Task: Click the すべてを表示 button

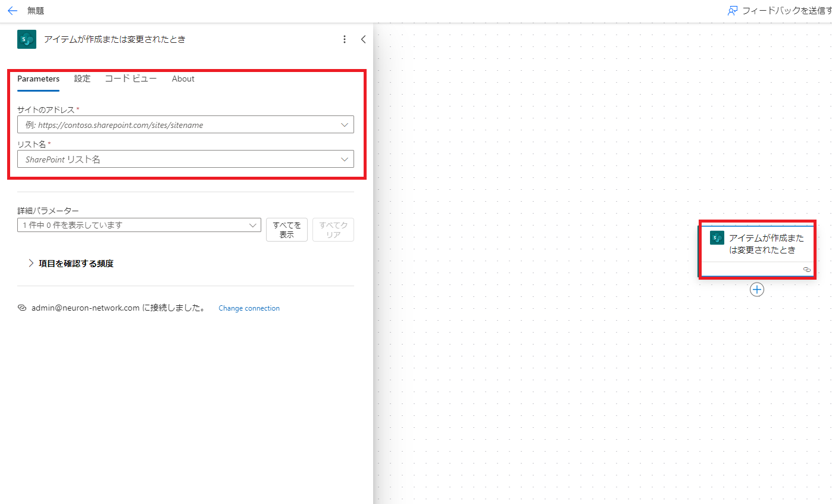Action: [286, 230]
